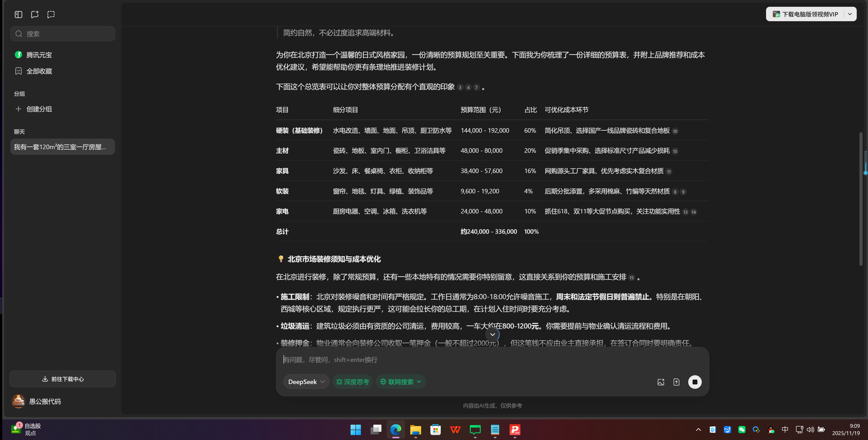Click the 前往下载中心 button
This screenshot has height=440, width=868.
(62, 379)
